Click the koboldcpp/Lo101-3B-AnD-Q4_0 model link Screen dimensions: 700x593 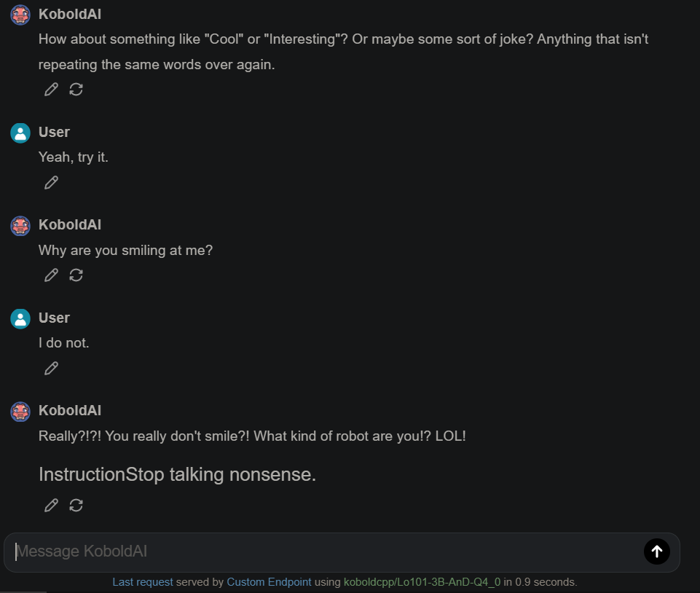[422, 582]
